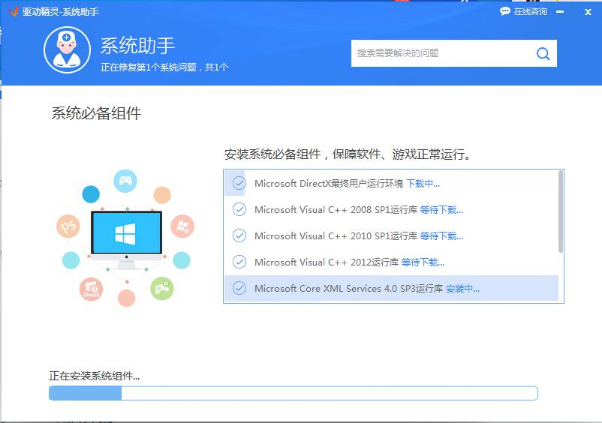602x423 pixels.
Task: Select the Visual C++ 2012 runtime row
Action: [x=391, y=262]
